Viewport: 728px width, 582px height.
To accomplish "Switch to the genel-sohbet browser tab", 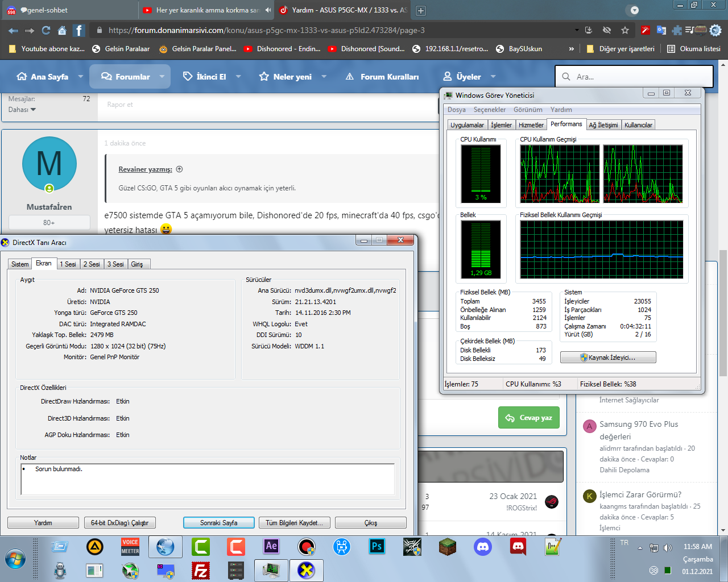I will pyautogui.click(x=68, y=10).
